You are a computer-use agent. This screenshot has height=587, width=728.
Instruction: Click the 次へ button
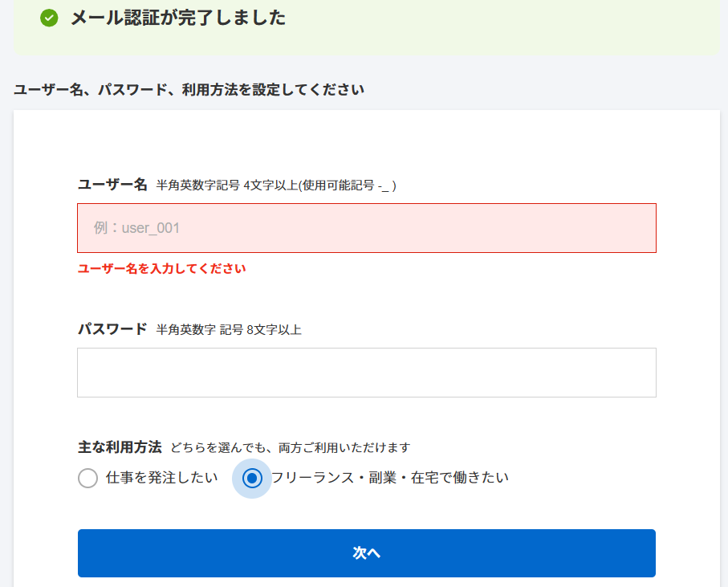point(366,553)
